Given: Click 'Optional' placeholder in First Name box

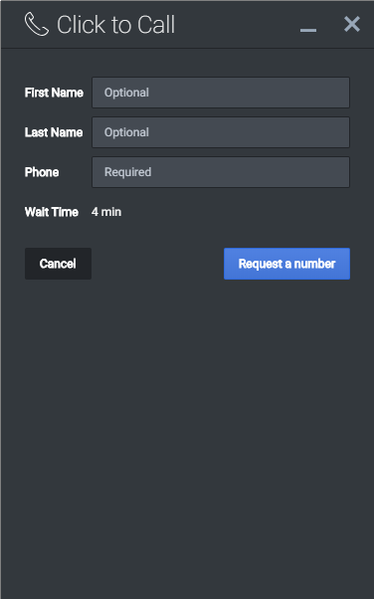Looking at the screenshot, I should pyautogui.click(x=126, y=93).
